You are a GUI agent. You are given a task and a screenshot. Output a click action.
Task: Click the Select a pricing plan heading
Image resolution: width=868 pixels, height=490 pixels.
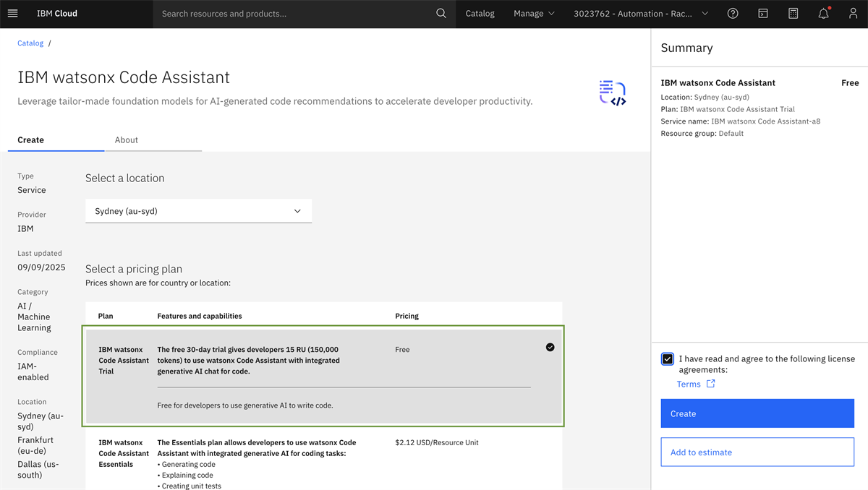click(x=134, y=269)
